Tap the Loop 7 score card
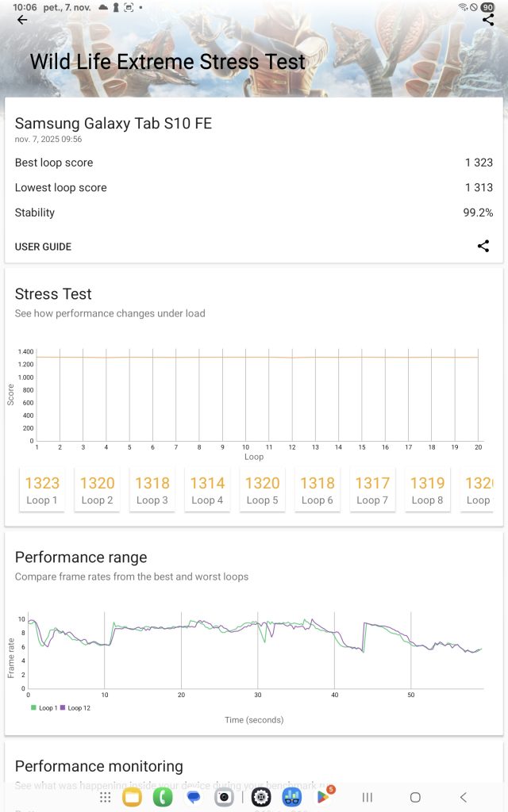508x812 pixels. 372,489
